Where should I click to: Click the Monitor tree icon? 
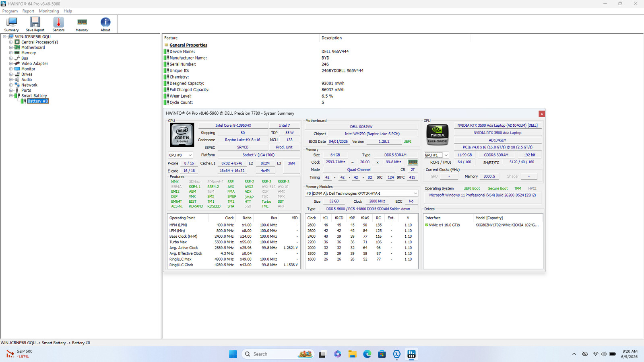(x=17, y=69)
